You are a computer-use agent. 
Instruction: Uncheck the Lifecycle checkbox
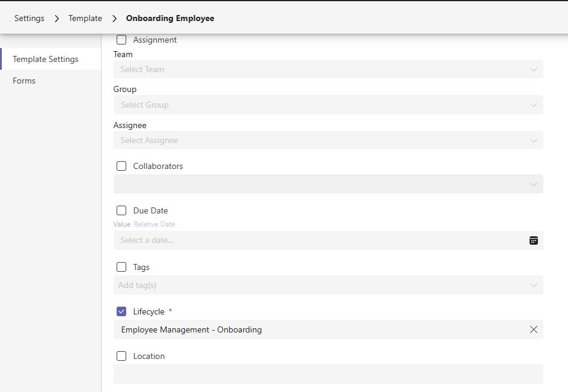(121, 311)
